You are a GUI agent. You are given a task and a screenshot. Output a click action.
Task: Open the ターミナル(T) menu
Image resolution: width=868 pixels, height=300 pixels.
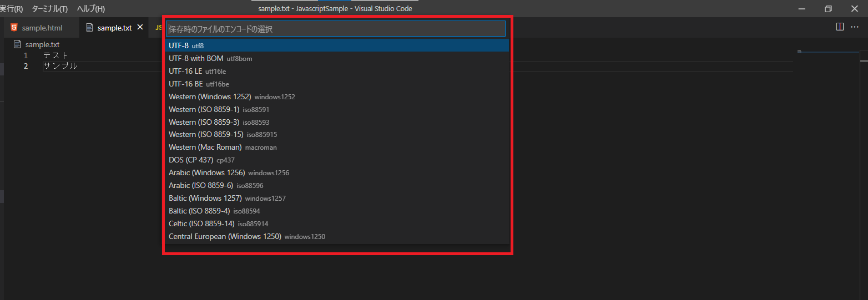click(49, 9)
